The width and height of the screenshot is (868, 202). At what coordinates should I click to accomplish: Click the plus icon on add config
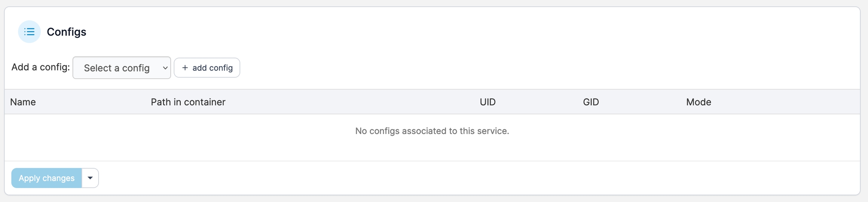click(x=185, y=68)
